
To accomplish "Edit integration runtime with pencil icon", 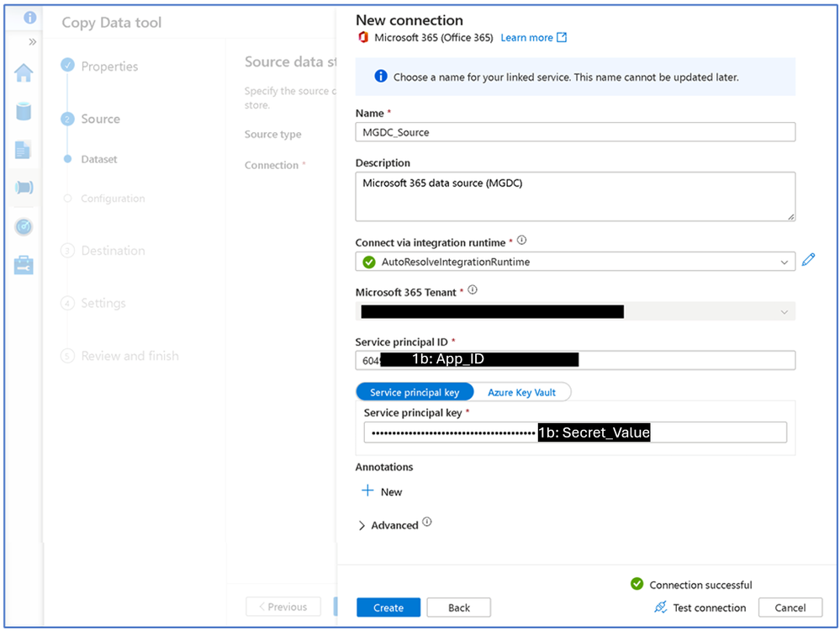I will [808, 260].
